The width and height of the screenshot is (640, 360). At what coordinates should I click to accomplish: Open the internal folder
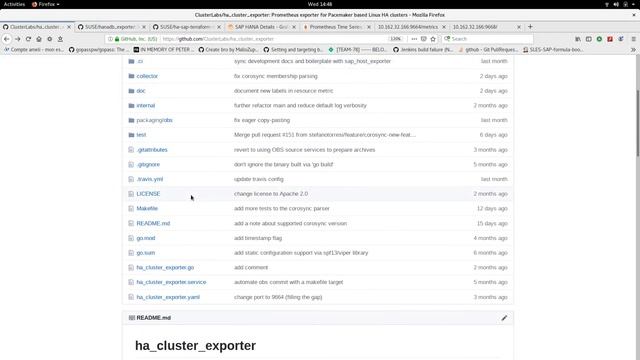(x=146, y=105)
